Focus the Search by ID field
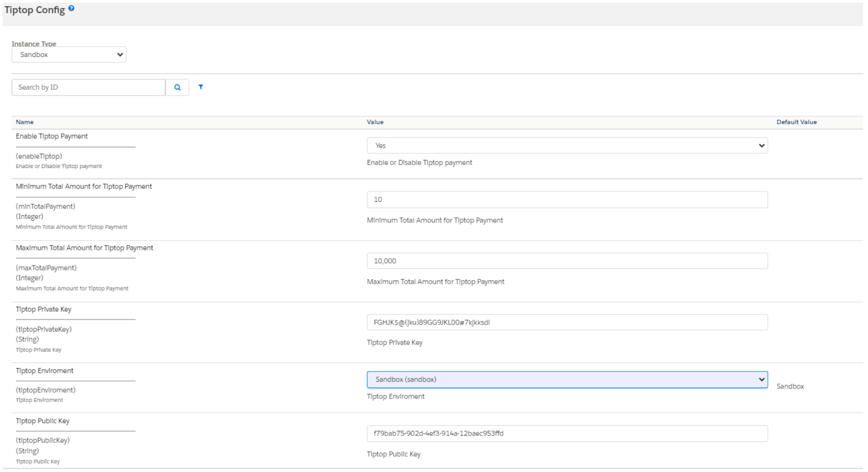Screen dimensions: 868x472 pyautogui.click(x=88, y=87)
